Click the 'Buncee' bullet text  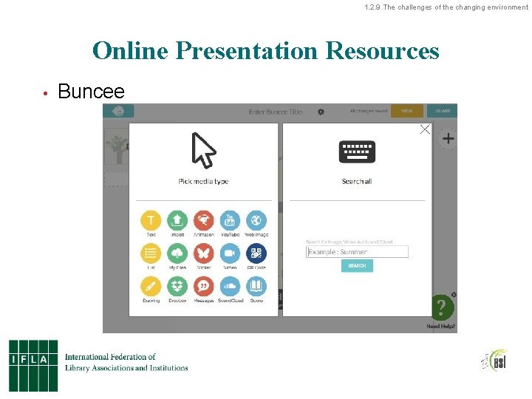pyautogui.click(x=92, y=91)
